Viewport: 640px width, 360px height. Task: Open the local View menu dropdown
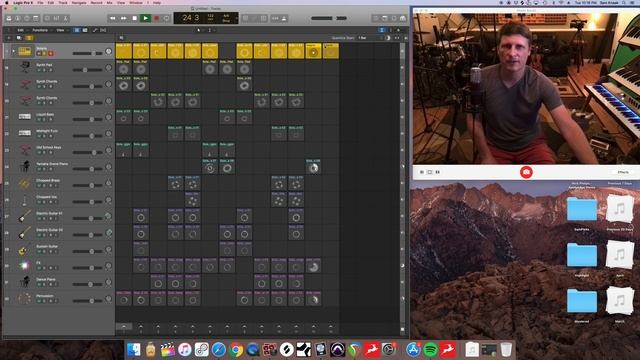[x=61, y=30]
